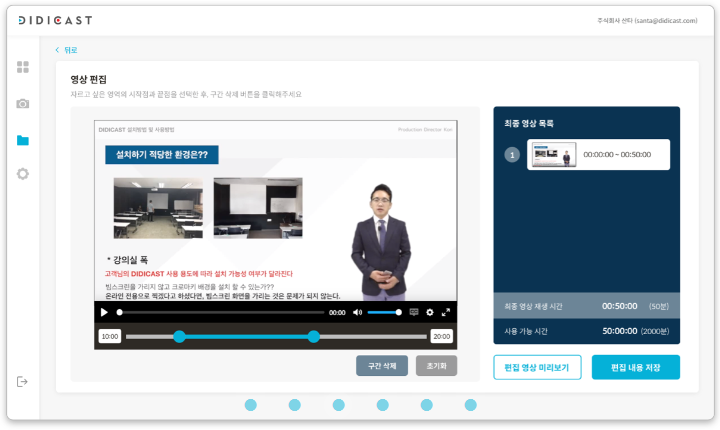
Task: Click the 00:50:00 final duration value
Action: (619, 306)
